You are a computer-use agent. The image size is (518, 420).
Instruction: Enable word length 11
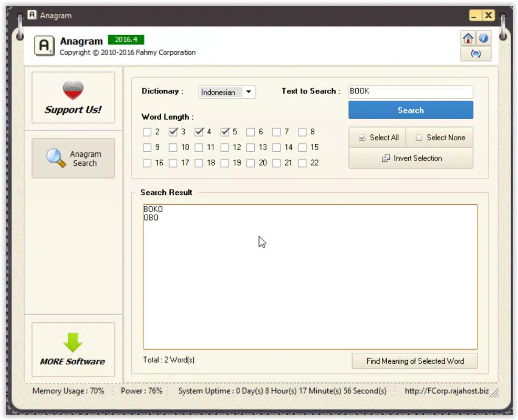(199, 148)
